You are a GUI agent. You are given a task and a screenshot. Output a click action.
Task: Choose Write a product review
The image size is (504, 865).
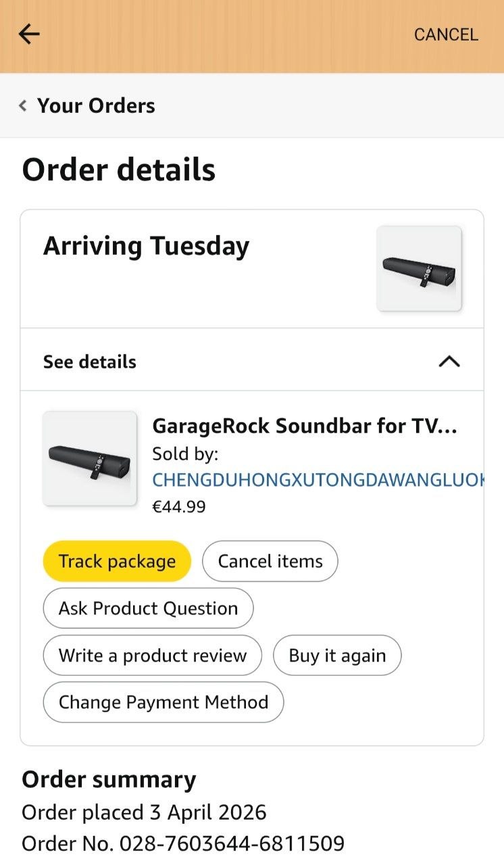[153, 656]
